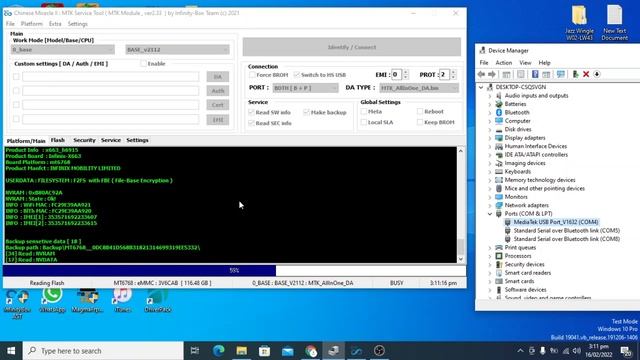Toggle Custom settings Enable checkbox

point(143,64)
